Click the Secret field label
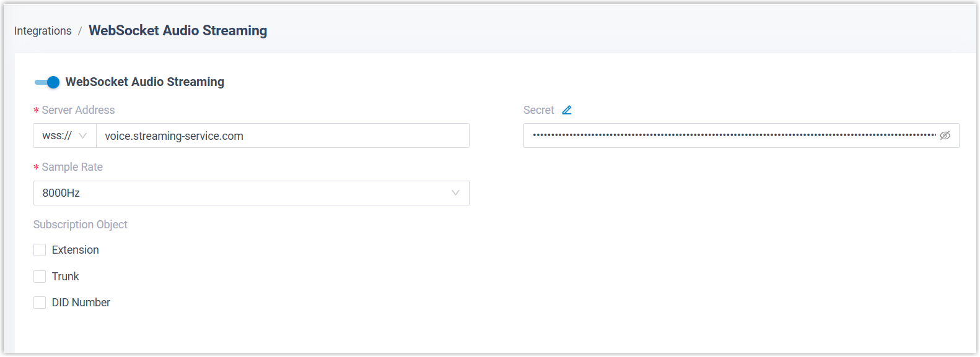 click(x=538, y=110)
